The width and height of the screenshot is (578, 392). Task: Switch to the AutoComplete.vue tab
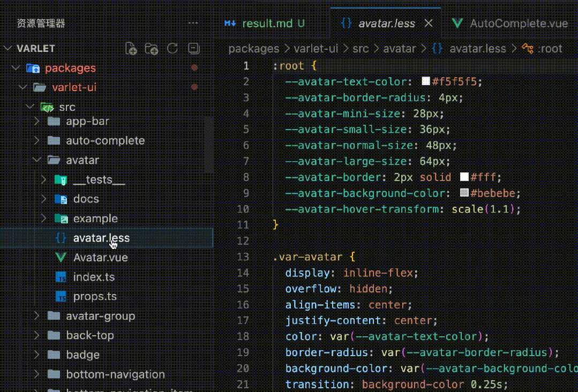tap(510, 23)
